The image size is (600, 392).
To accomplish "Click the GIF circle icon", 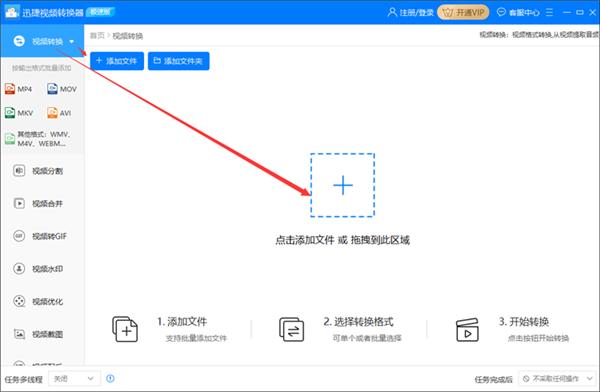I will click(19, 236).
